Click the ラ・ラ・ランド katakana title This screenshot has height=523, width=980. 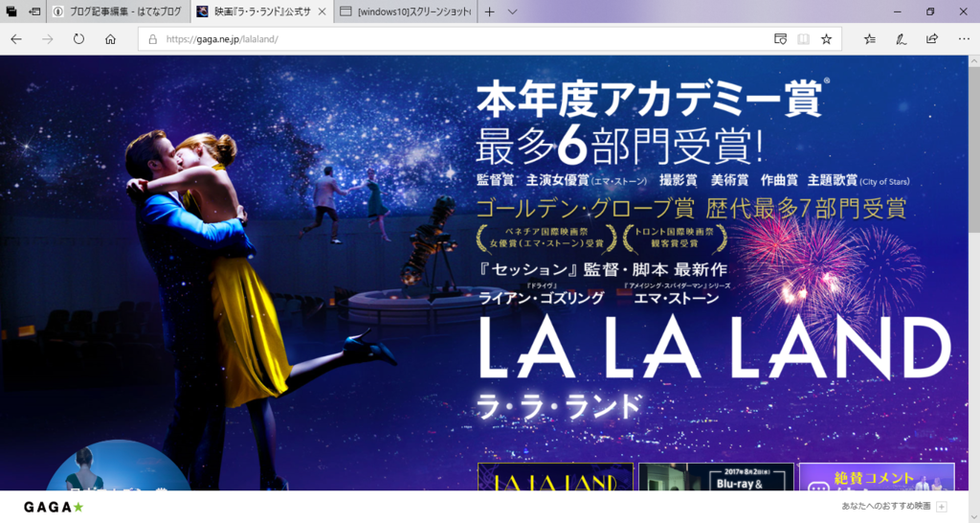[x=559, y=407]
